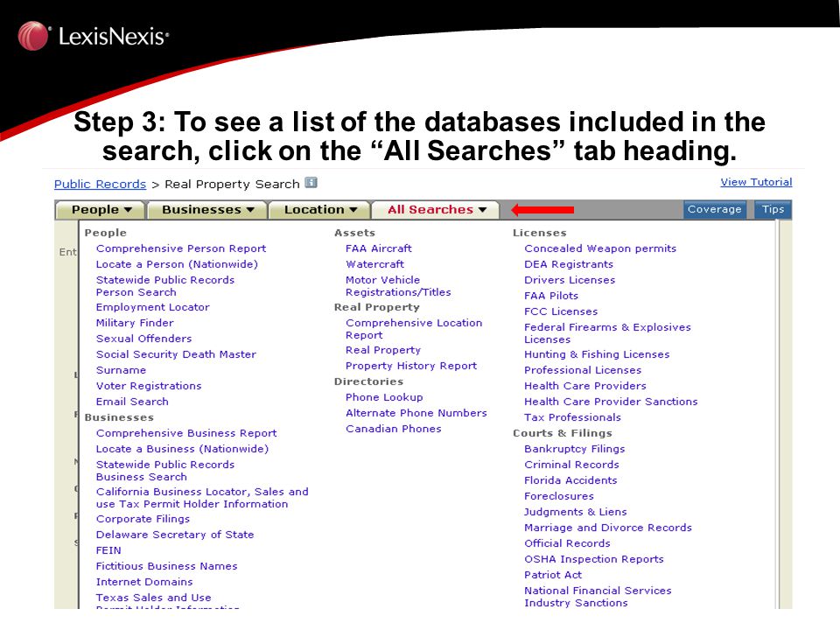Open the Businesses dropdown tab
This screenshot has width=840, height=630.
[207, 209]
